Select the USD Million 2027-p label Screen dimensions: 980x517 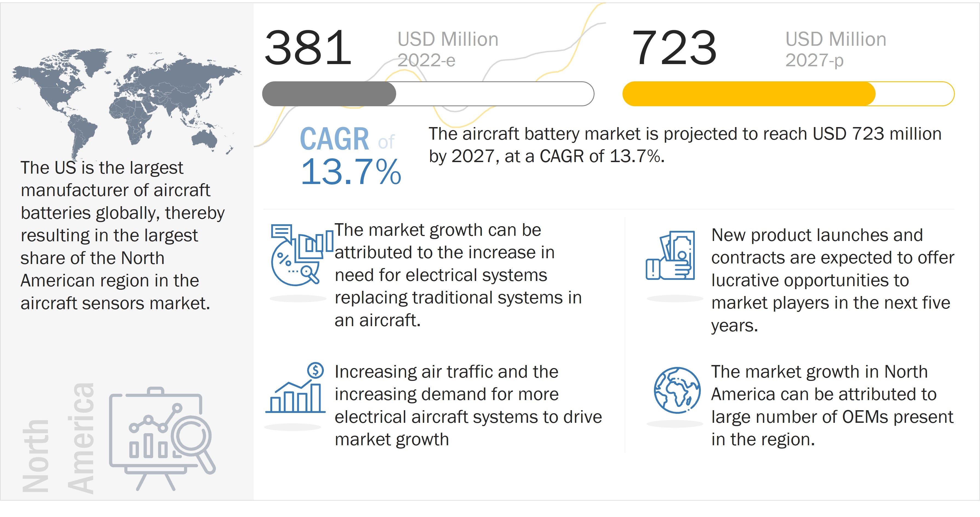coord(835,49)
